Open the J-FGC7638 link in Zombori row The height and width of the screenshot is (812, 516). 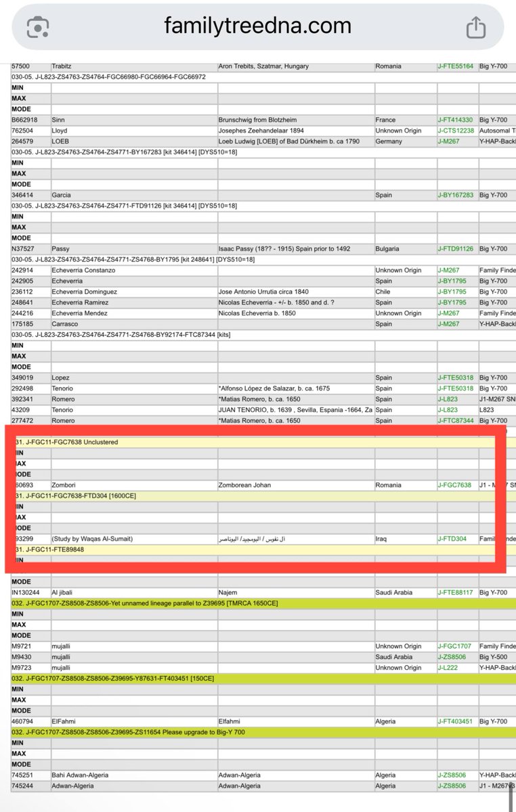454,485
